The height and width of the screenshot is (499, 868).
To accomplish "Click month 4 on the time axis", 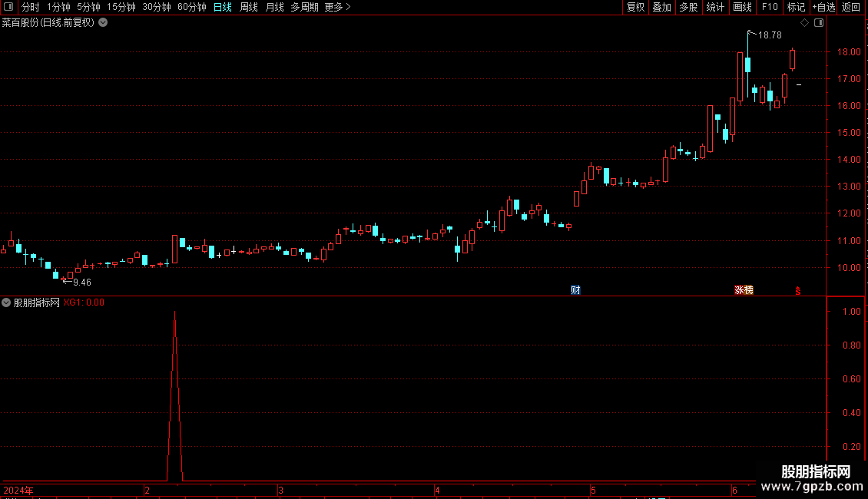I will (437, 490).
